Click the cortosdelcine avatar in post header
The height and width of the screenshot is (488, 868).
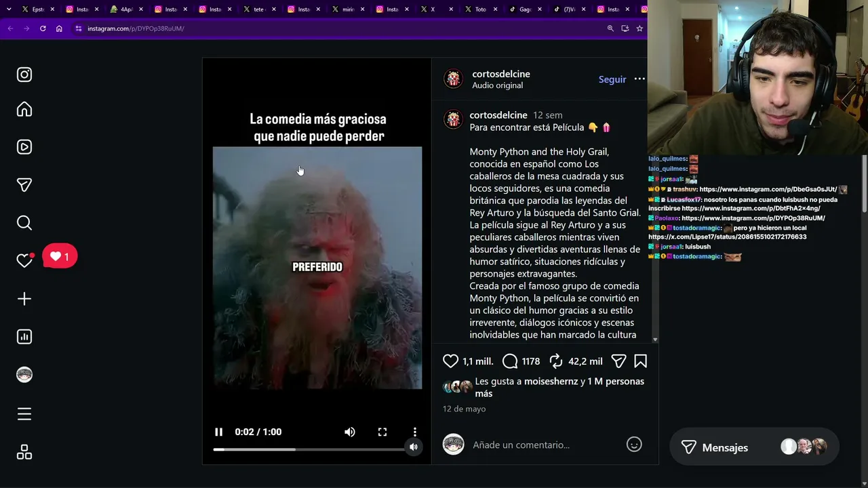[x=453, y=79]
